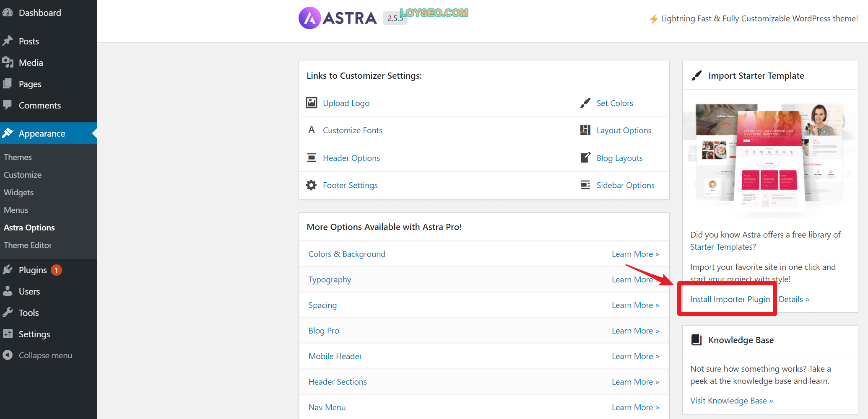Screen dimensions: 868x419
Task: Click the Footer Settings gear icon
Action: pos(312,185)
